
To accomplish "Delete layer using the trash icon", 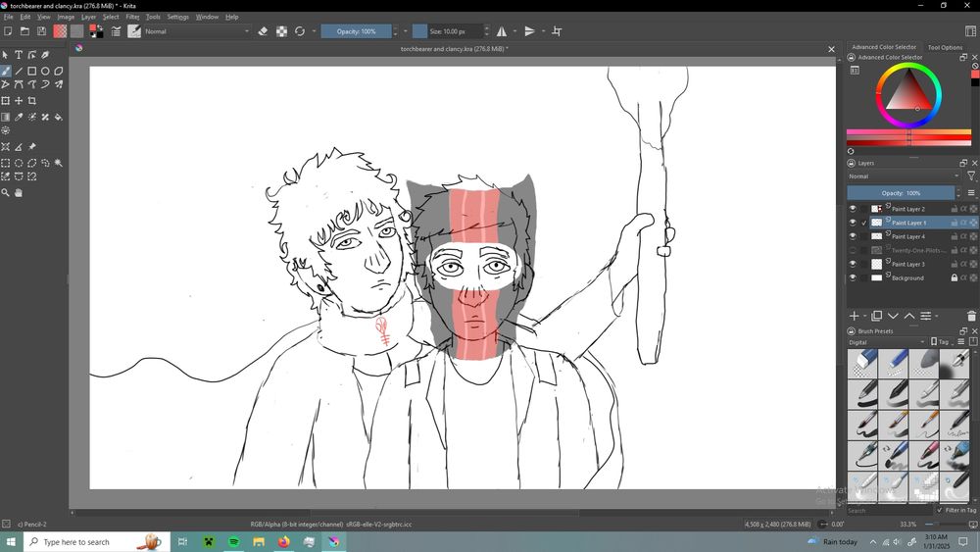I will point(971,316).
